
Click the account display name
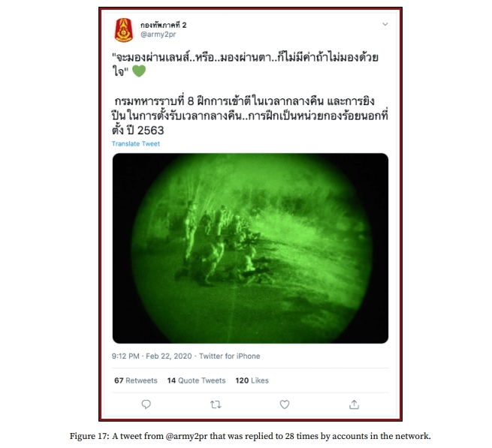(x=164, y=25)
